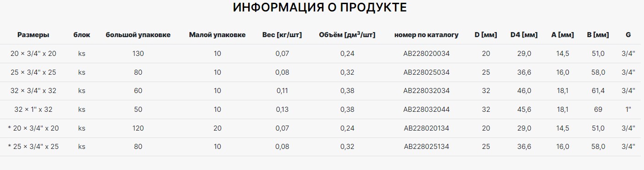The width and height of the screenshot is (644, 170).
Task: Click the большой упаковке column header
Action: pyautogui.click(x=138, y=35)
